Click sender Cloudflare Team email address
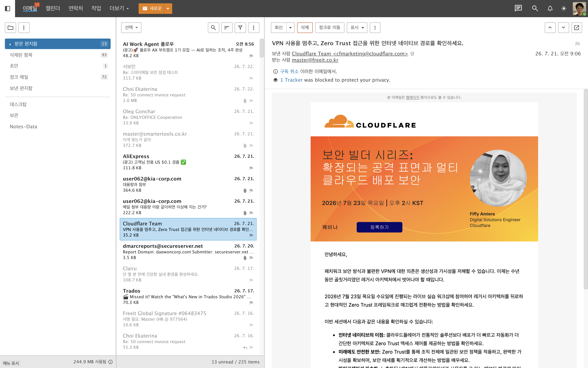 tap(350, 54)
